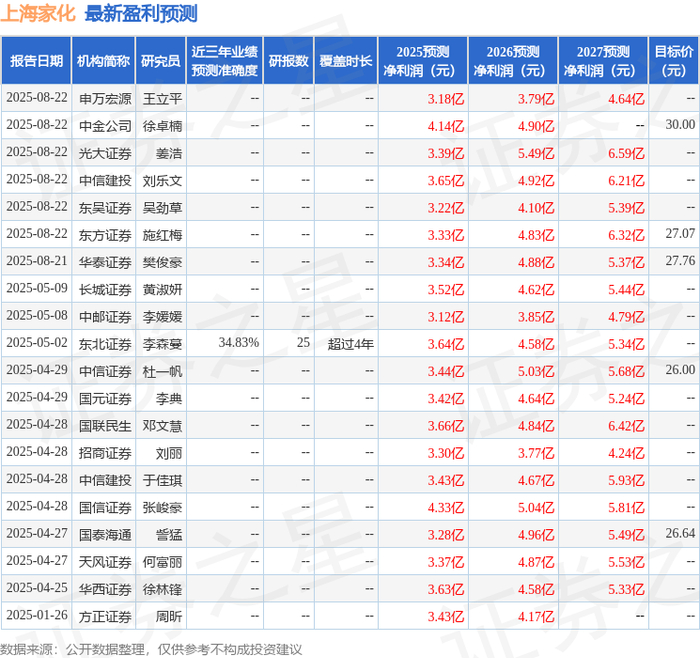Click target price 27.07

pyautogui.click(x=680, y=233)
